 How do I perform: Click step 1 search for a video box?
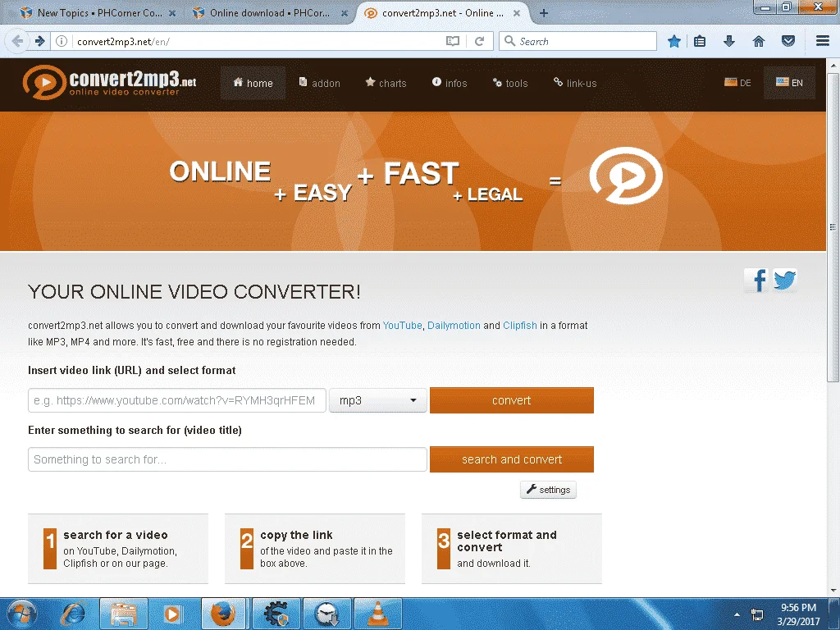[118, 549]
